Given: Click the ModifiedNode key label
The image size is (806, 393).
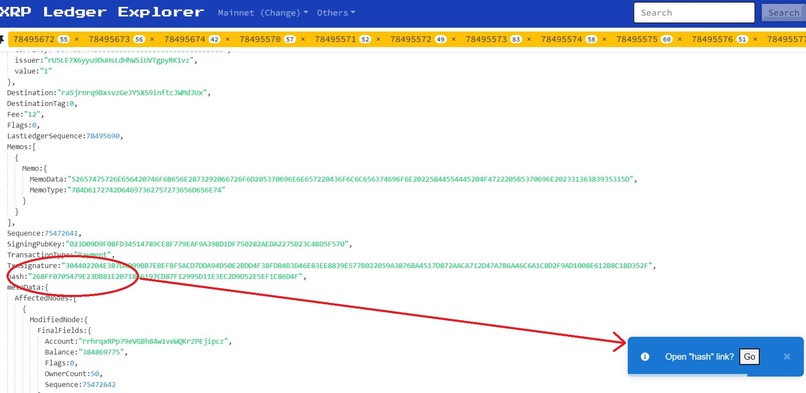Looking at the screenshot, I should coord(56,320).
